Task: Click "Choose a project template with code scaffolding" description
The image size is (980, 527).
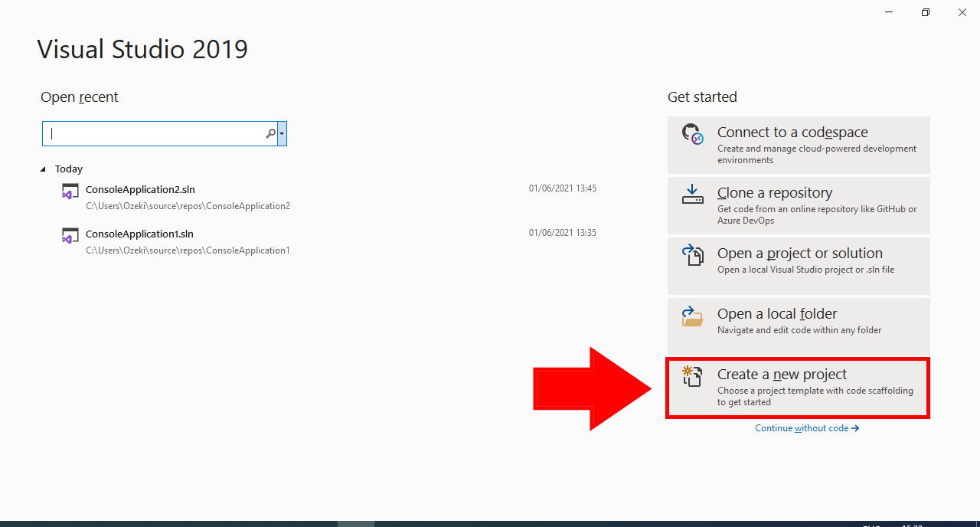Action: coord(815,397)
